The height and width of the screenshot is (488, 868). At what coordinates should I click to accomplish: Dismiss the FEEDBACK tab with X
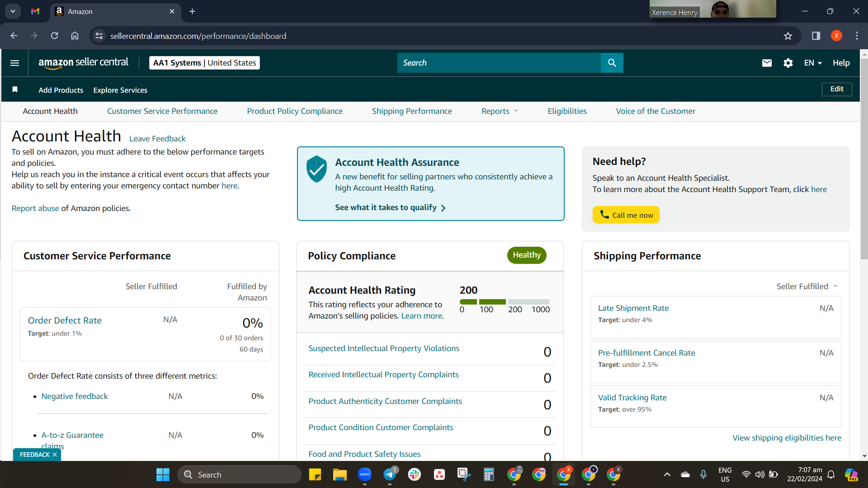tap(55, 455)
